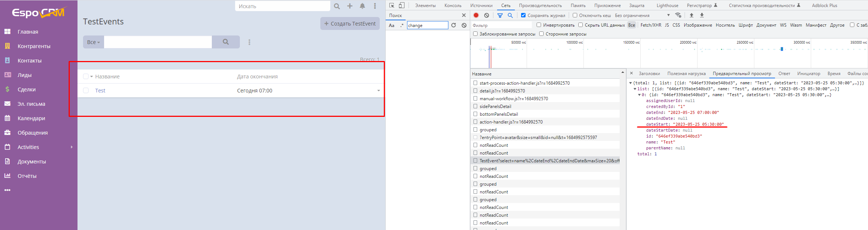Expand the Test row actions dropdown arrow
Screen dimensions: 868x230
(x=378, y=91)
